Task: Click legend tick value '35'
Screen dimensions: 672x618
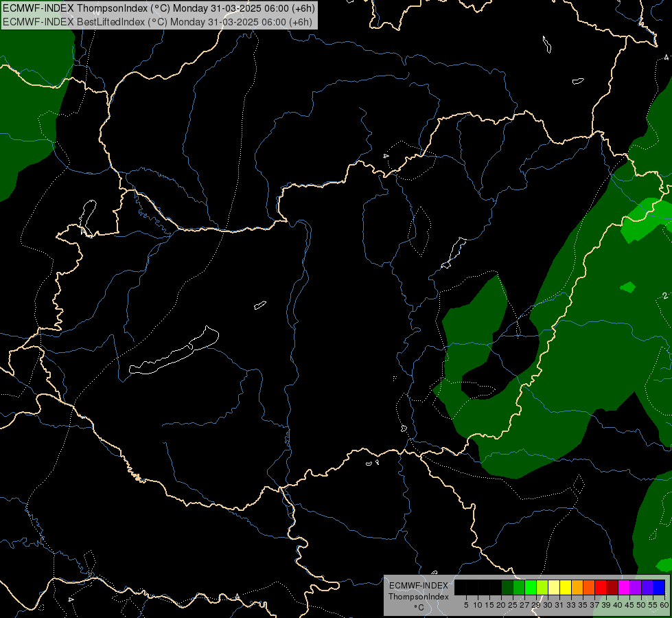Action: pyautogui.click(x=583, y=605)
